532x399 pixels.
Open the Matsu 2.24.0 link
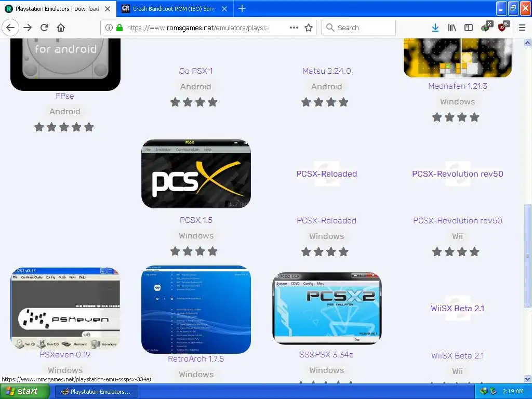click(326, 71)
